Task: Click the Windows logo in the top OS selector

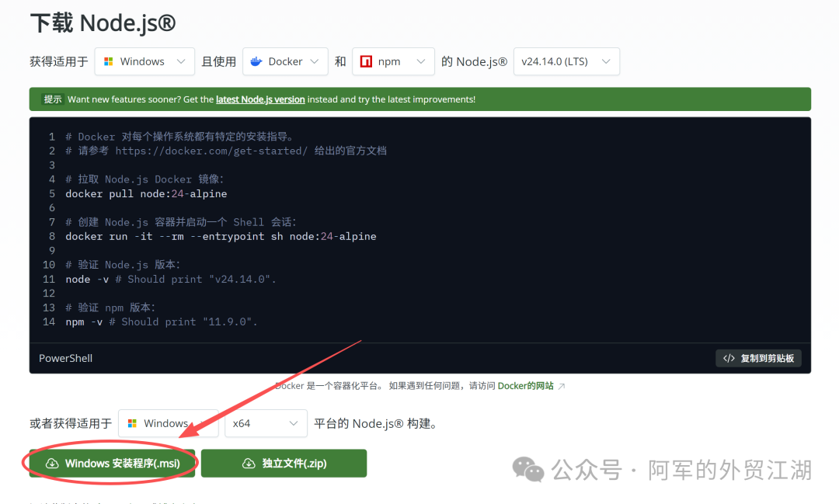Action: tap(109, 61)
